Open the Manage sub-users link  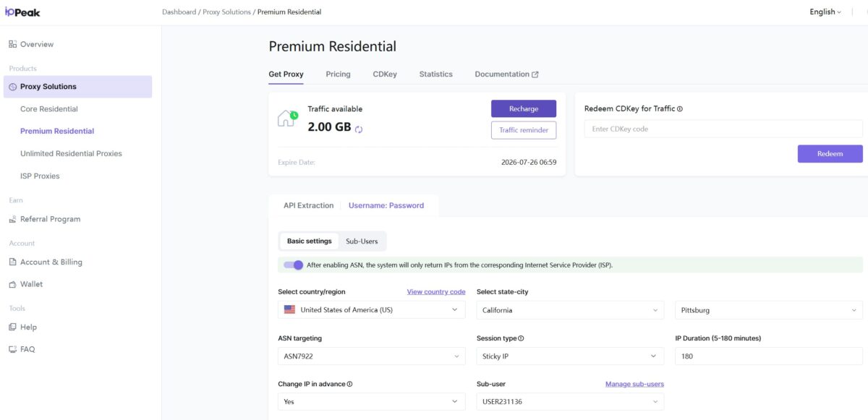tap(634, 384)
